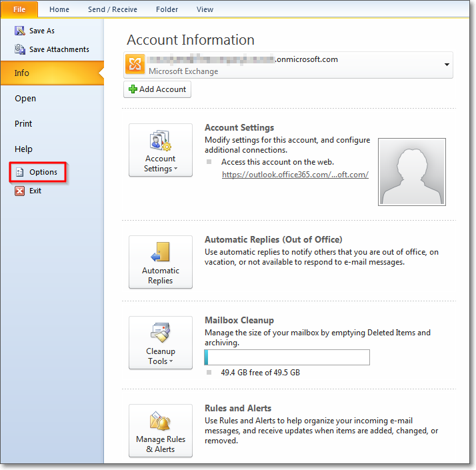Open the View tab
This screenshot has width=476, height=470.
205,9
